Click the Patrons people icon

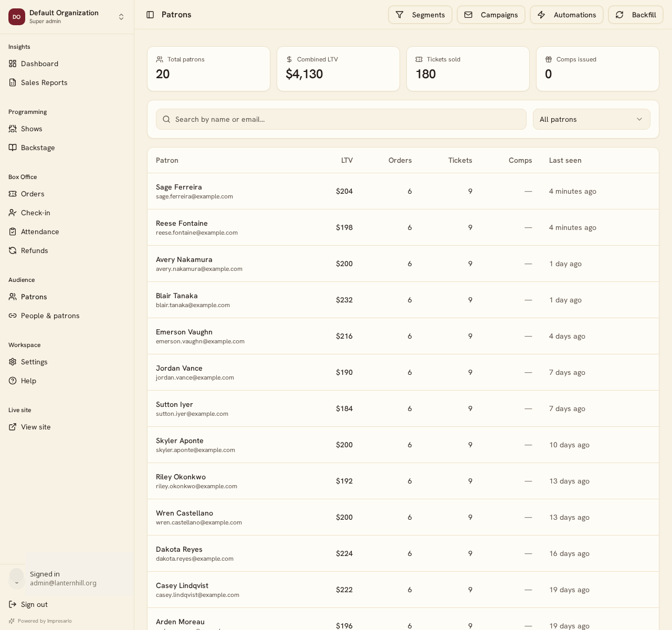[13, 297]
